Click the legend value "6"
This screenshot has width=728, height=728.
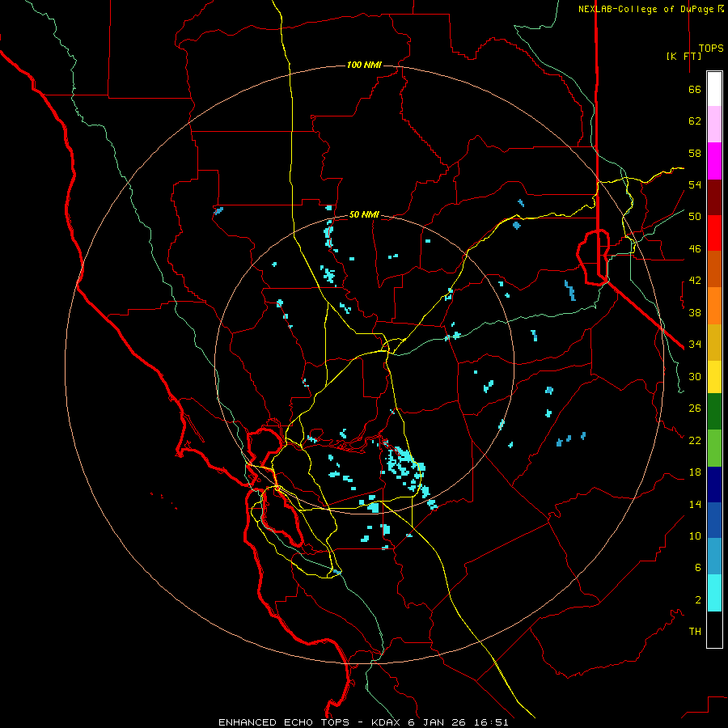point(697,568)
